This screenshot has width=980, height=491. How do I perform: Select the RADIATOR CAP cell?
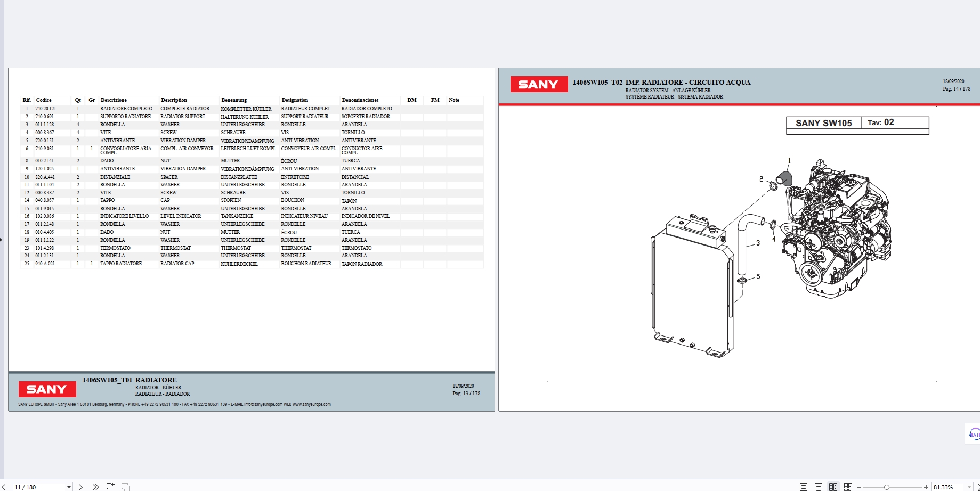point(177,264)
